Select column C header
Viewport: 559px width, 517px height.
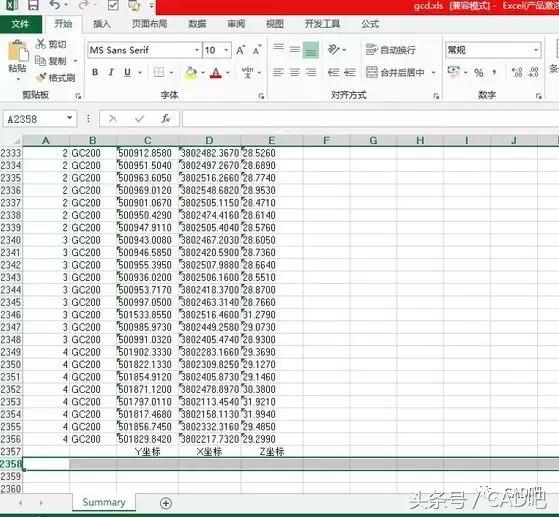click(x=148, y=140)
